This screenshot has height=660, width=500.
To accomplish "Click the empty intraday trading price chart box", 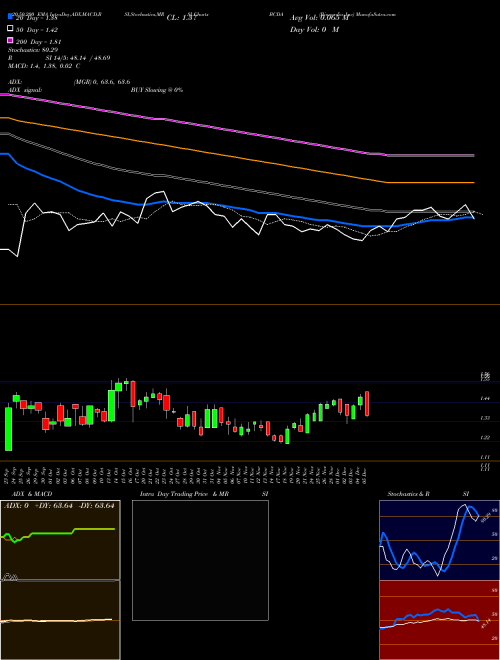I will coord(200,560).
